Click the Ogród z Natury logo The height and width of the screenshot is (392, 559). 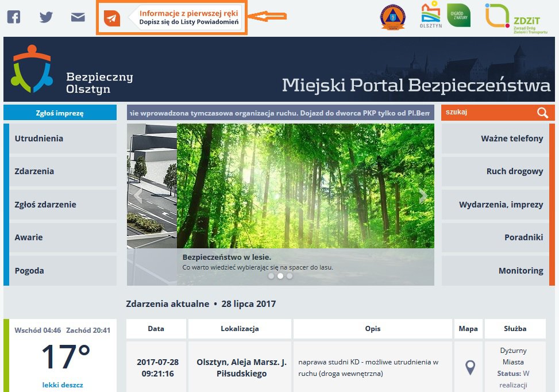(458, 14)
